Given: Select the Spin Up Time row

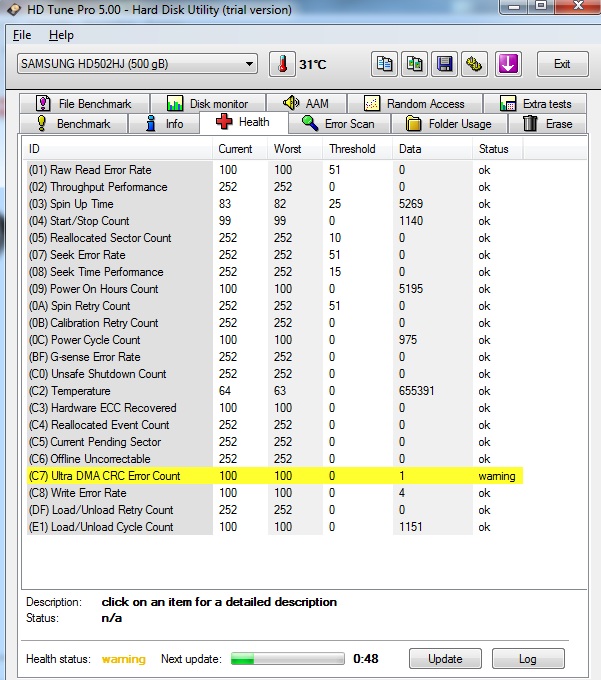Looking at the screenshot, I should 275,204.
